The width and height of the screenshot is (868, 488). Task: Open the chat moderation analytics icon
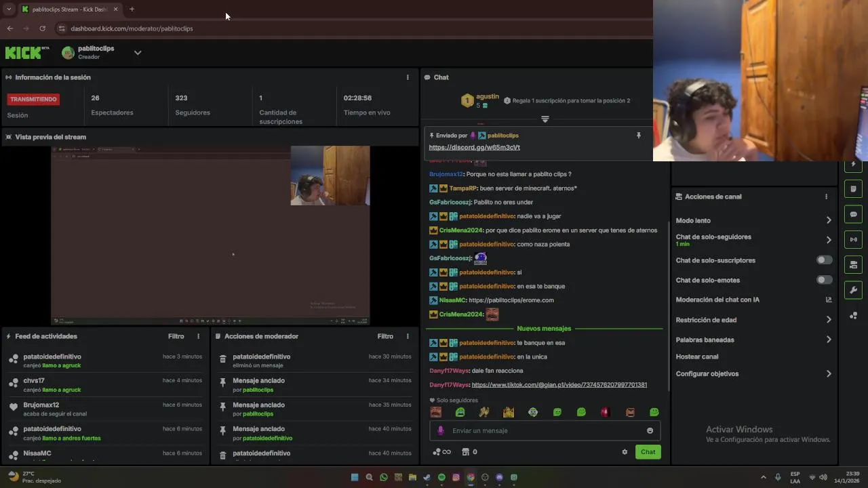(828, 300)
